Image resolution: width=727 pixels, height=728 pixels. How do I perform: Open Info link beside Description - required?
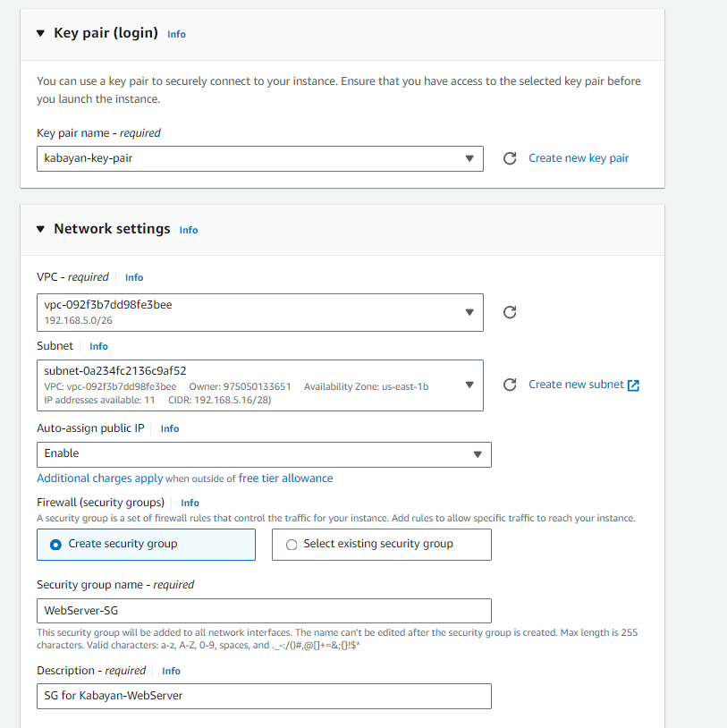coord(171,672)
